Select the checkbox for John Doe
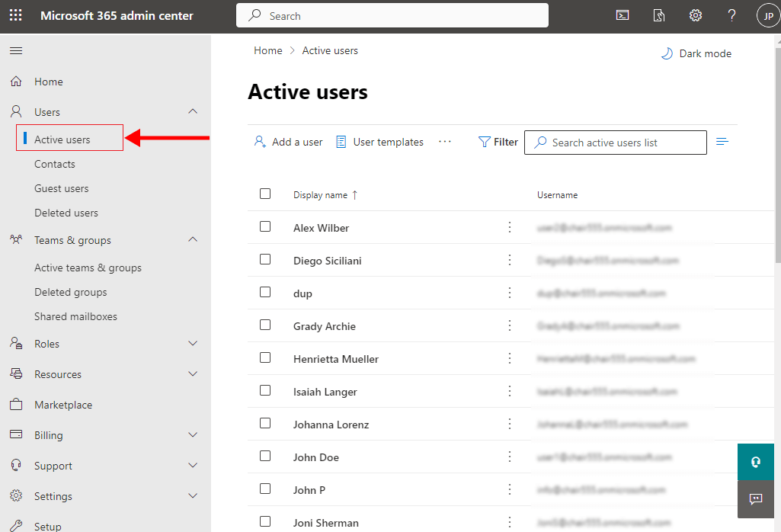Image resolution: width=781 pixels, height=532 pixels. [x=265, y=456]
